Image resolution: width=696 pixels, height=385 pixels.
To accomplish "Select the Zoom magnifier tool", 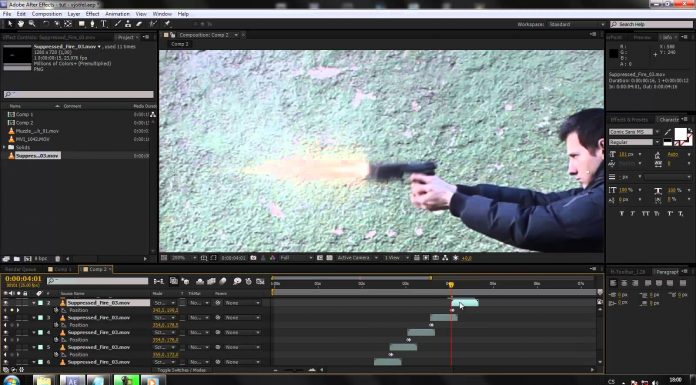I will tap(32, 24).
